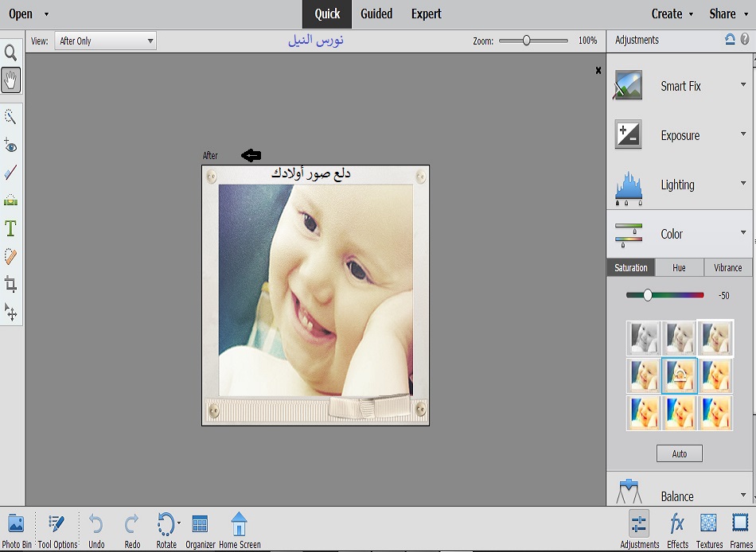
Task: Switch to Guided mode tab
Action: click(376, 14)
